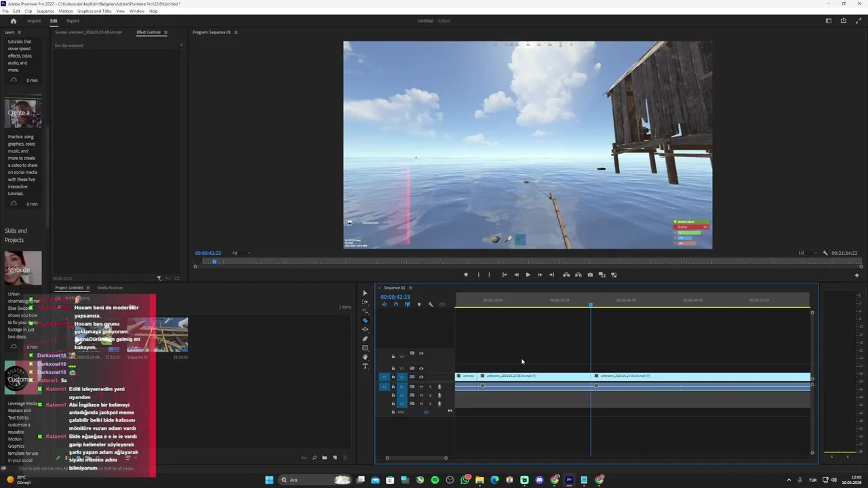Go to the Export workspace

(73, 21)
